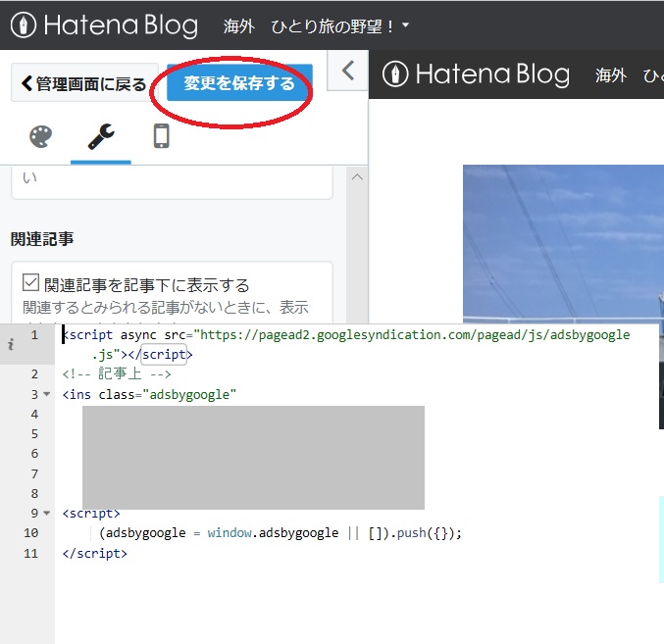Click the info icon beside line 1
Viewport: 664px width, 644px height.
tap(11, 344)
